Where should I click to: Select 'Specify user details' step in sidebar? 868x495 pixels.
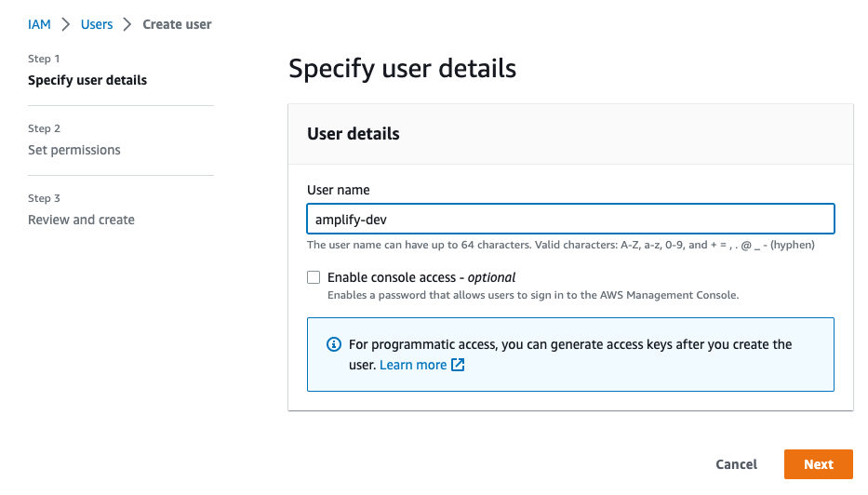pos(87,80)
